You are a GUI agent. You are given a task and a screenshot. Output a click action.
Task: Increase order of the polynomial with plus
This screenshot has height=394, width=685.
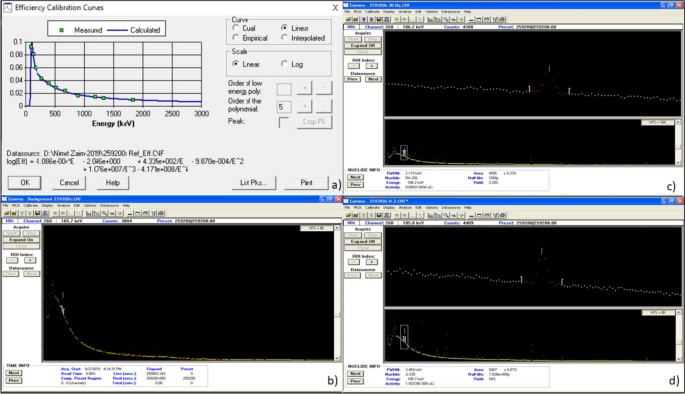(x=304, y=106)
